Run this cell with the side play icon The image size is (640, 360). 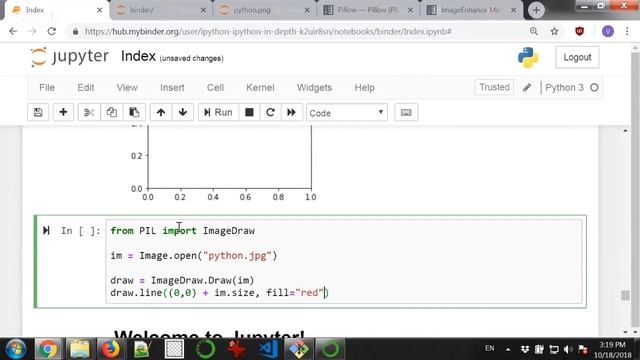tap(47, 231)
